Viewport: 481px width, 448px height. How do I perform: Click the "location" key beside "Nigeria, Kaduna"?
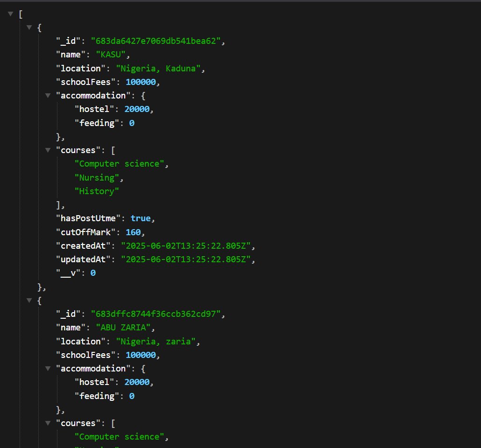click(81, 68)
